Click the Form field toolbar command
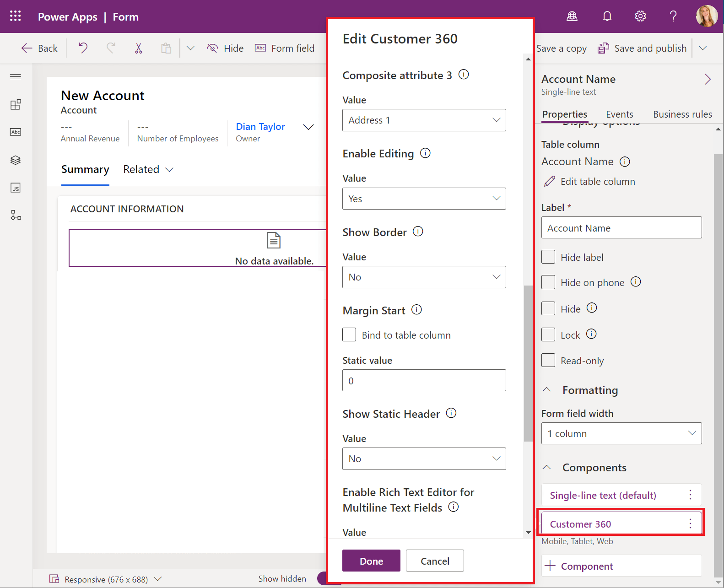This screenshot has height=588, width=724. (285, 48)
